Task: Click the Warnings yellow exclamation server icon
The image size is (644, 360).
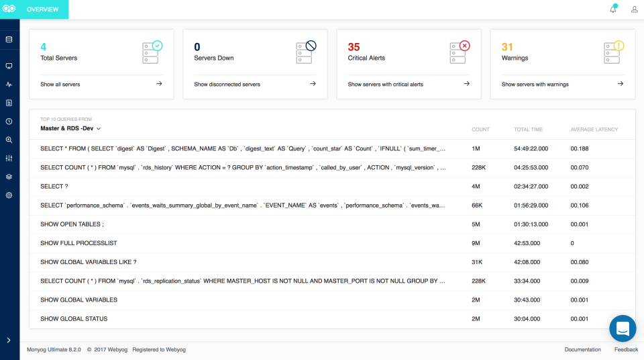Action: (614, 52)
